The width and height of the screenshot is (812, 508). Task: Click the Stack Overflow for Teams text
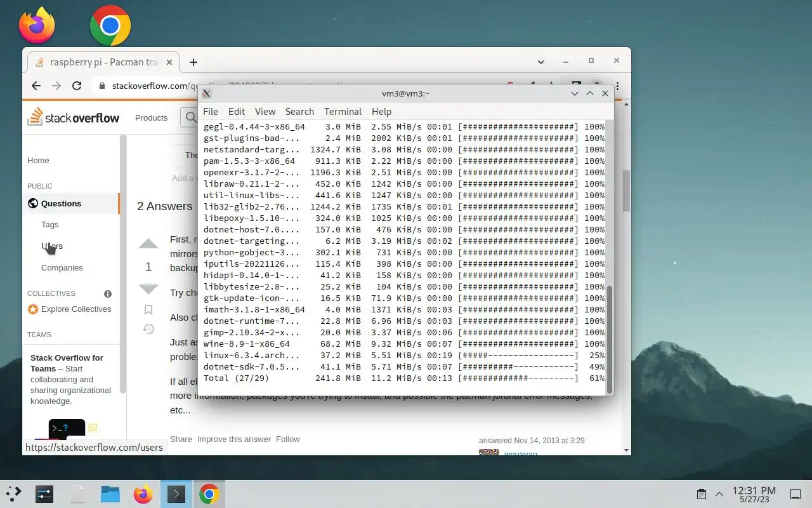click(67, 363)
